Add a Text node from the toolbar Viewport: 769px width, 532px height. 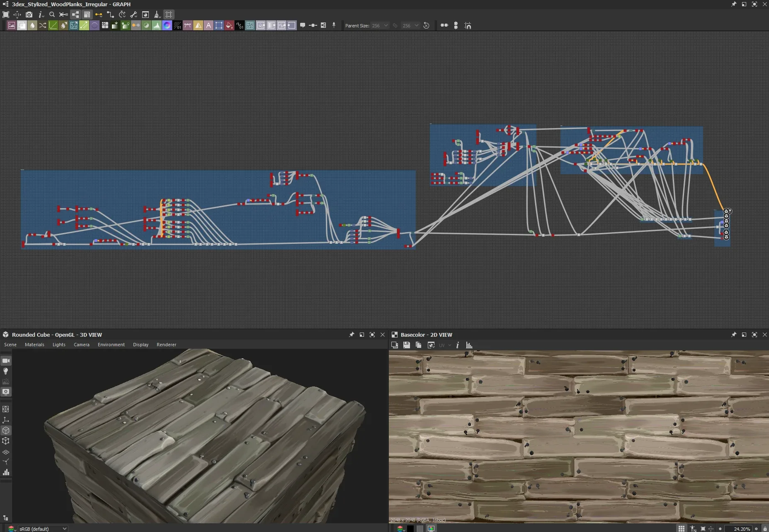[x=209, y=26]
